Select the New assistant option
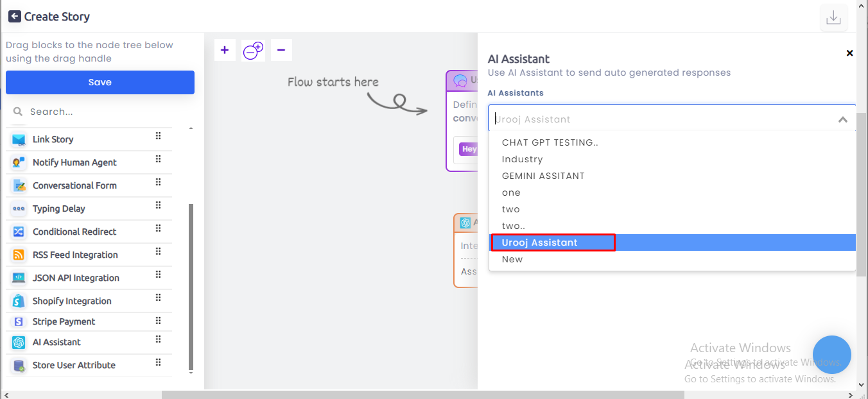The width and height of the screenshot is (868, 399). 512,259
